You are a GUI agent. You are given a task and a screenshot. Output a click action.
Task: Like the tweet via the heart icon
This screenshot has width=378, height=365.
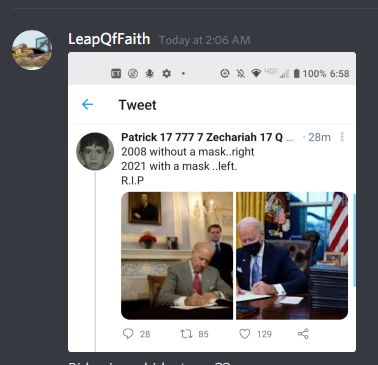tap(245, 334)
